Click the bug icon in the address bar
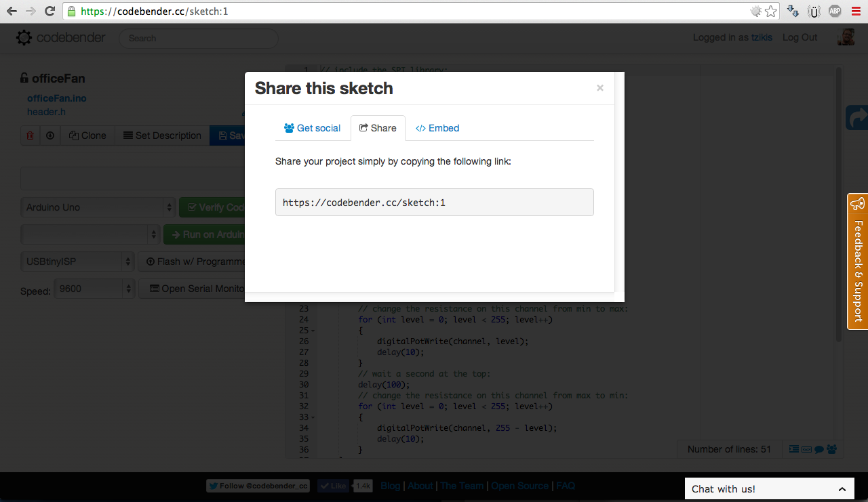The image size is (868, 502). pyautogui.click(x=756, y=11)
